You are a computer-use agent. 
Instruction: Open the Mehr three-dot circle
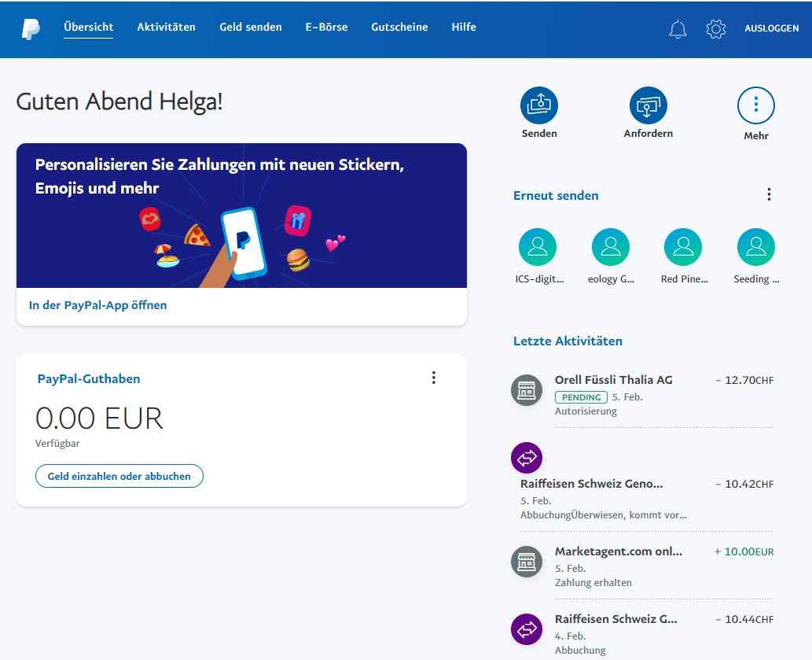(756, 105)
